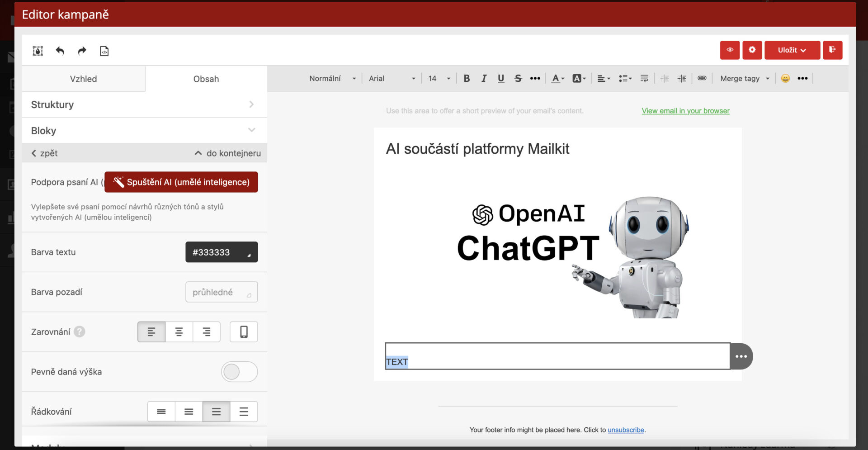Click the footer info text line
868x450 pixels.
point(557,430)
